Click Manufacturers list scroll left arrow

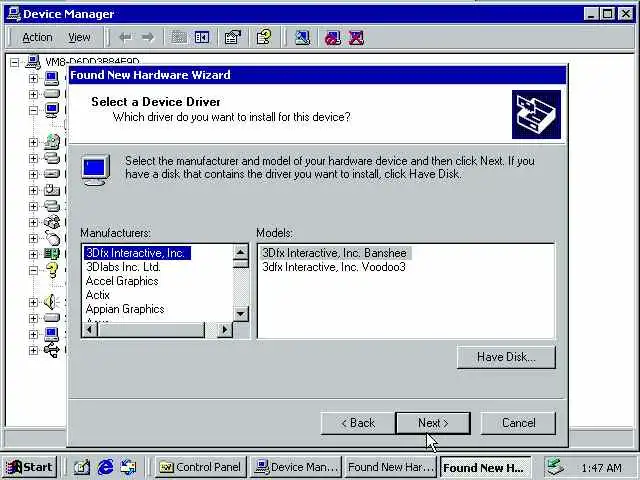pyautogui.click(x=90, y=330)
